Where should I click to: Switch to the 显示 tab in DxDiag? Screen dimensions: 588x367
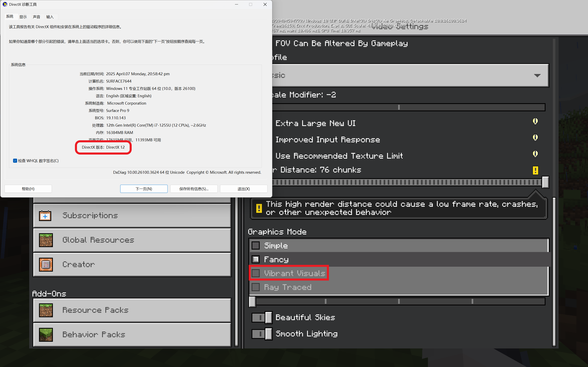point(23,17)
